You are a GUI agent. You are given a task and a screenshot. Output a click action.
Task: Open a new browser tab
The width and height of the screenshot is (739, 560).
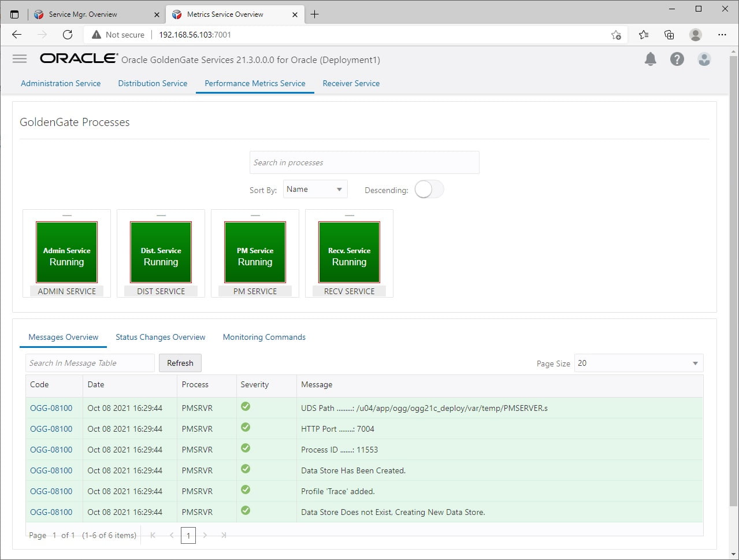(x=314, y=14)
